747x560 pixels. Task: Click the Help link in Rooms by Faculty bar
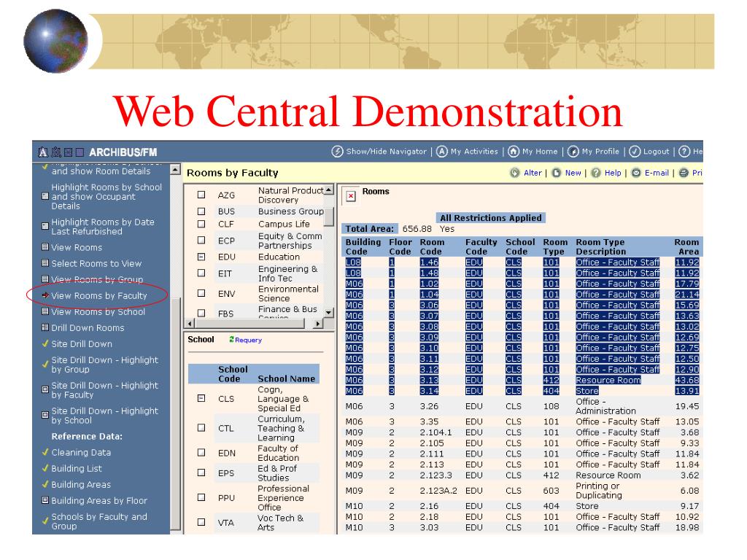pyautogui.click(x=613, y=173)
